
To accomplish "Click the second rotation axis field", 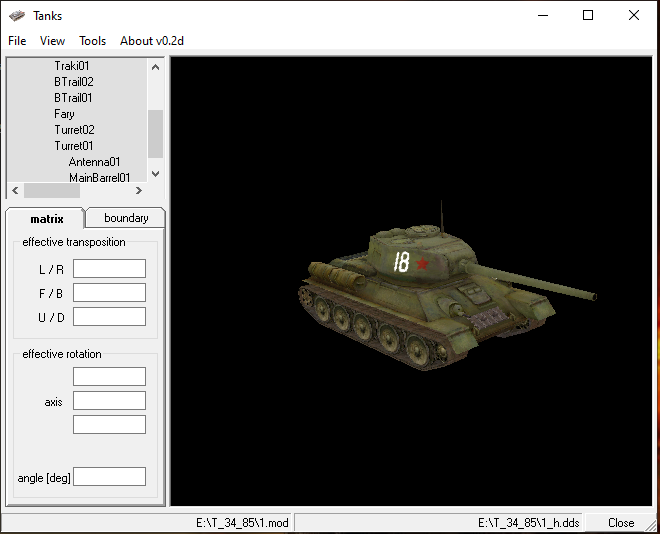I will click(x=109, y=401).
